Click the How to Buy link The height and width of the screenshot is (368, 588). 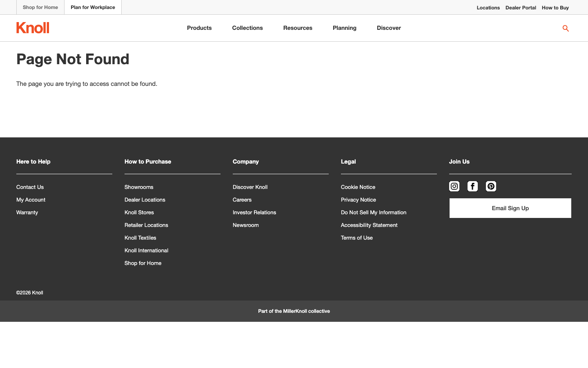(555, 8)
